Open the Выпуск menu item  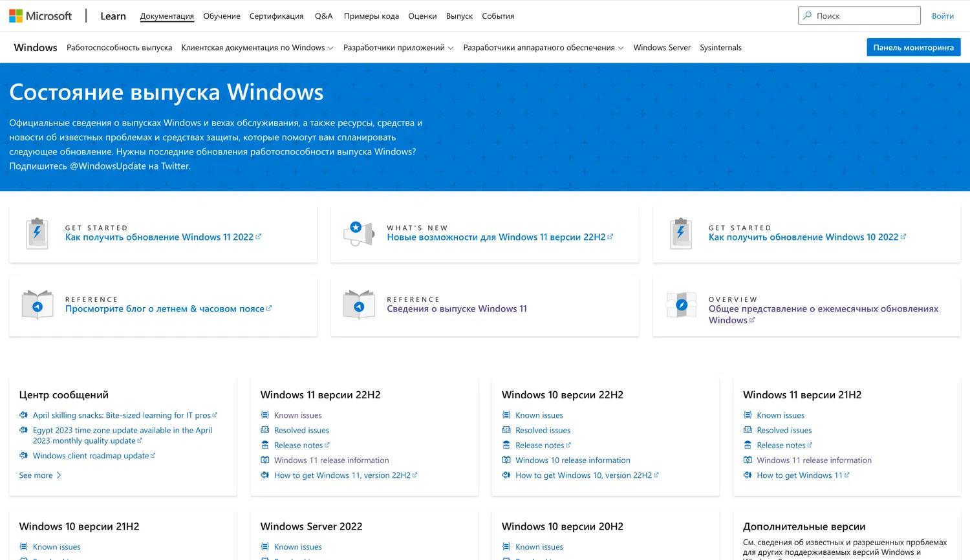point(459,16)
